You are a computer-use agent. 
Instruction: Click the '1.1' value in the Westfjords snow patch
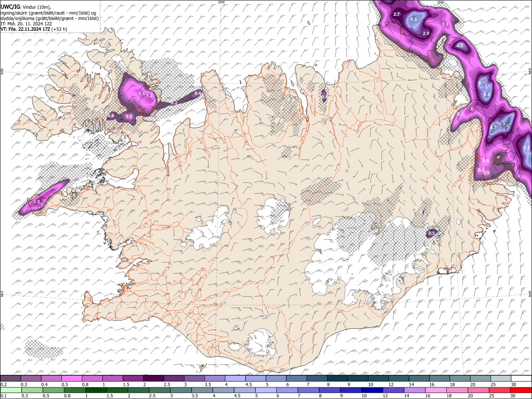pos(141,94)
